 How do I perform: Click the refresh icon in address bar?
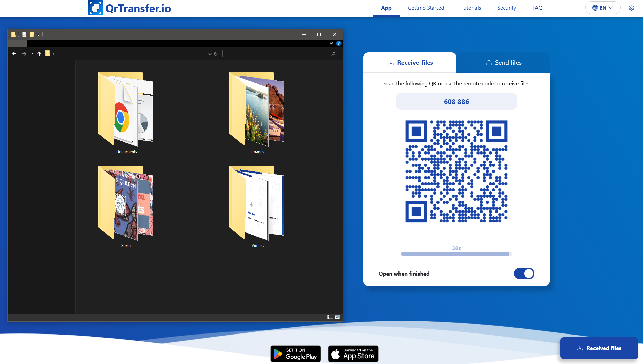216,54
